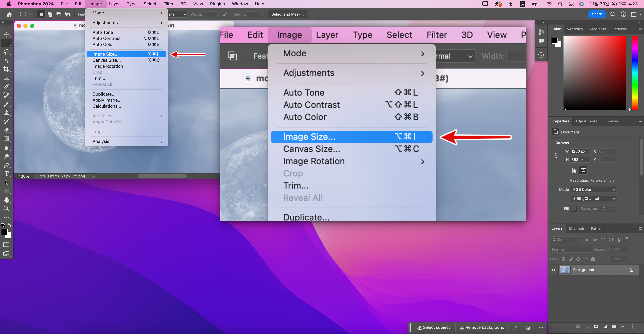Collapse the Canvas section
The height and width of the screenshot is (334, 644).
click(x=552, y=143)
